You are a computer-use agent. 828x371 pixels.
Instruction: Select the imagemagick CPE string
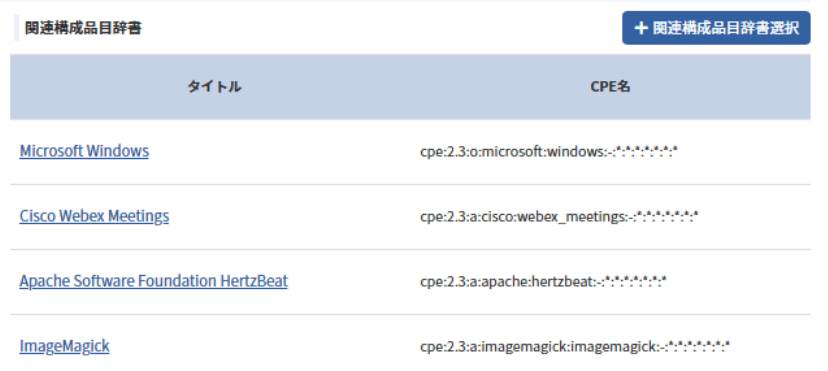575,347
